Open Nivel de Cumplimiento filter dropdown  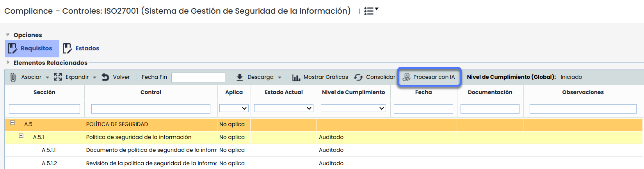[x=353, y=109]
